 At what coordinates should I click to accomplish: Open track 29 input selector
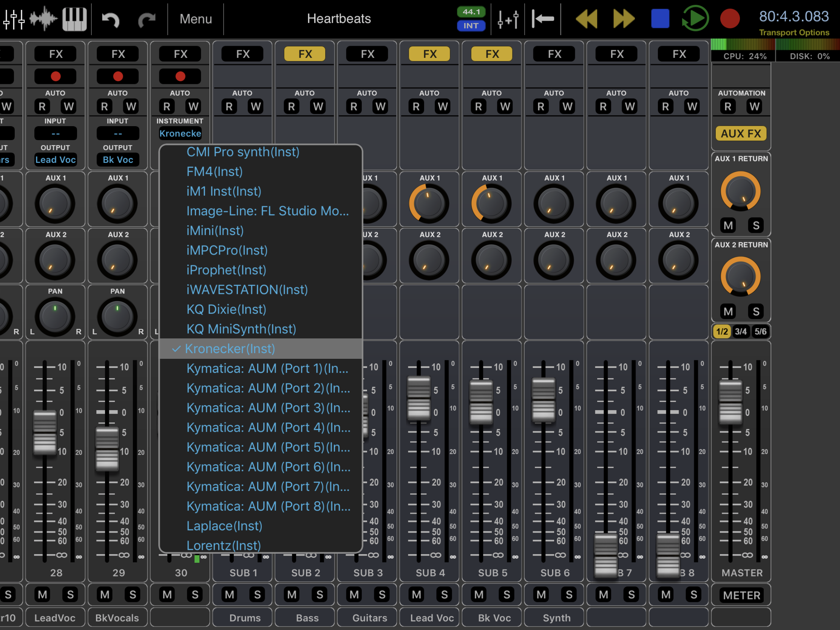118,134
